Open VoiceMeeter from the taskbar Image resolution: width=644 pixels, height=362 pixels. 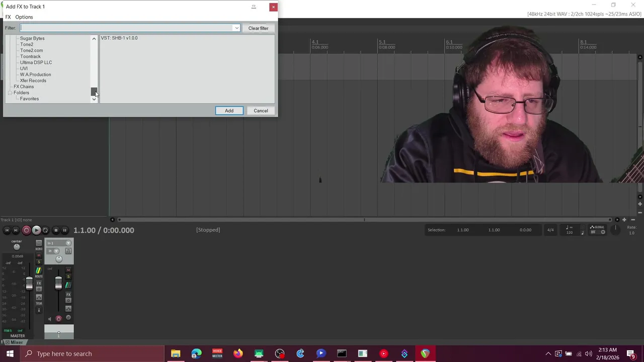pos(217,353)
